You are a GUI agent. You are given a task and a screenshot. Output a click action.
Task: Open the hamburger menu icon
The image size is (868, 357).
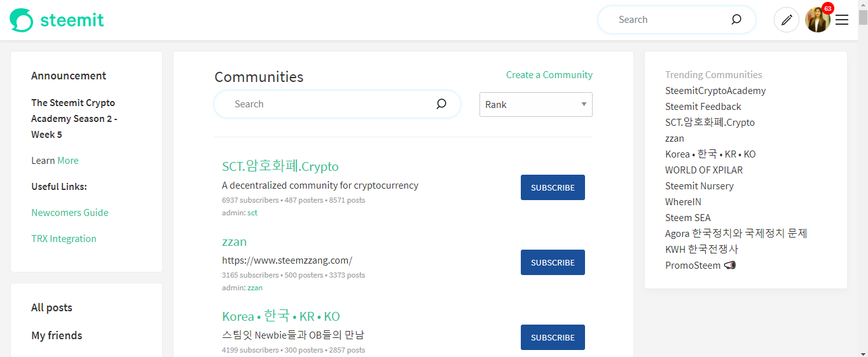coord(842,20)
